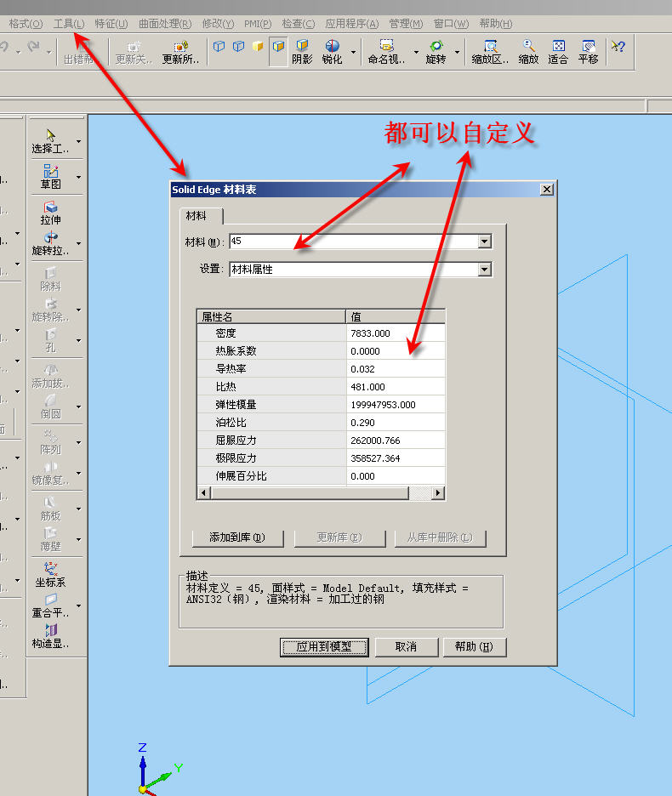This screenshot has height=796, width=672.
Task: Expand the 材料(M) dropdown arrow
Action: click(x=485, y=242)
